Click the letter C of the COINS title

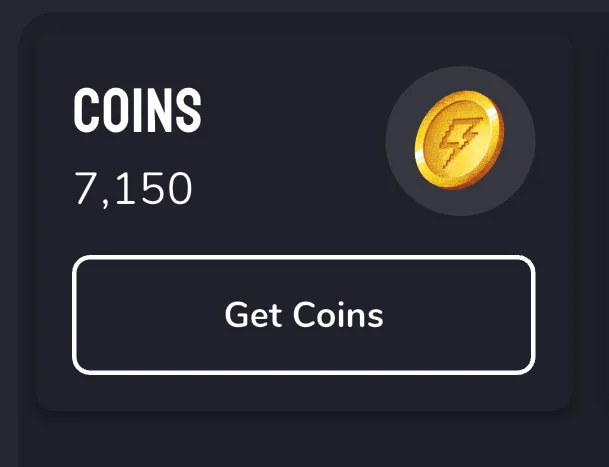pos(85,110)
